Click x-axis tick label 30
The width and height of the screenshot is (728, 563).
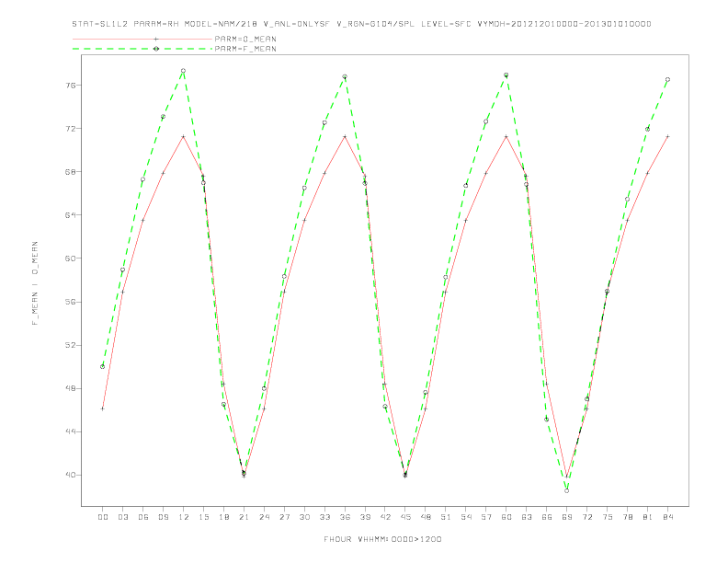[304, 517]
